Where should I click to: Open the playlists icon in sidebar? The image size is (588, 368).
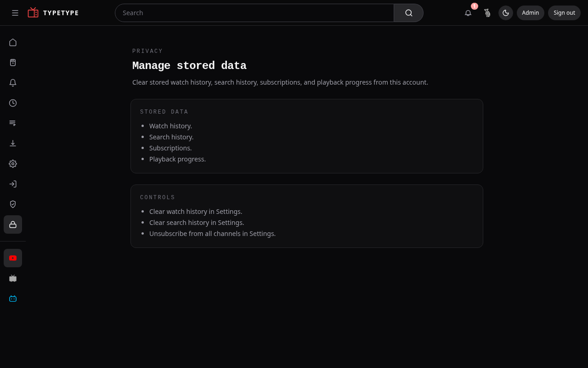point(13,123)
